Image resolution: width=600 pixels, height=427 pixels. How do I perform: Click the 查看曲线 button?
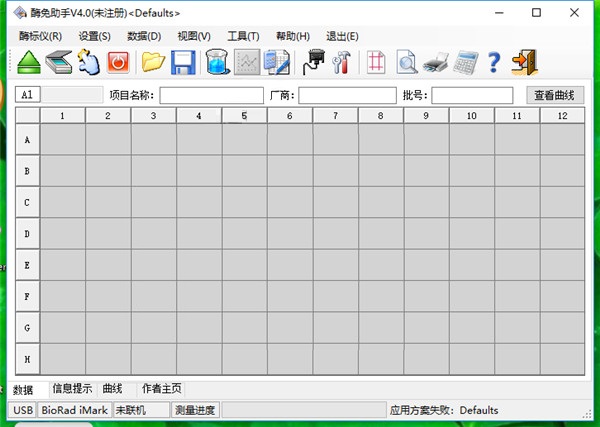click(x=555, y=95)
